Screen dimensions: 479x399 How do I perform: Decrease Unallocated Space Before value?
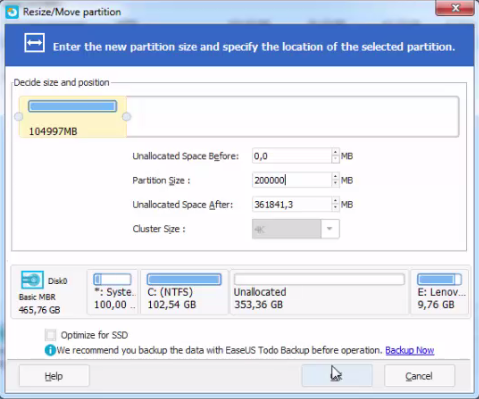point(335,159)
